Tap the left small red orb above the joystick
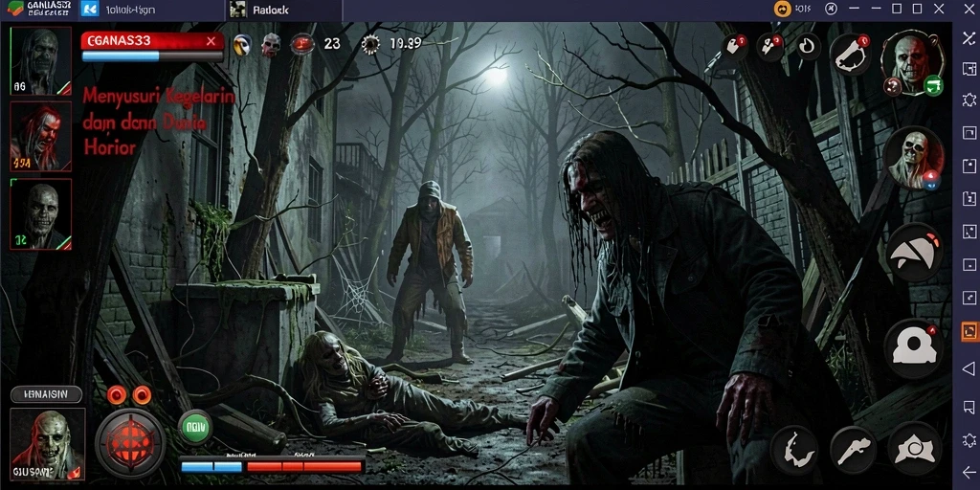Image resolution: width=980 pixels, height=490 pixels. pos(117,394)
